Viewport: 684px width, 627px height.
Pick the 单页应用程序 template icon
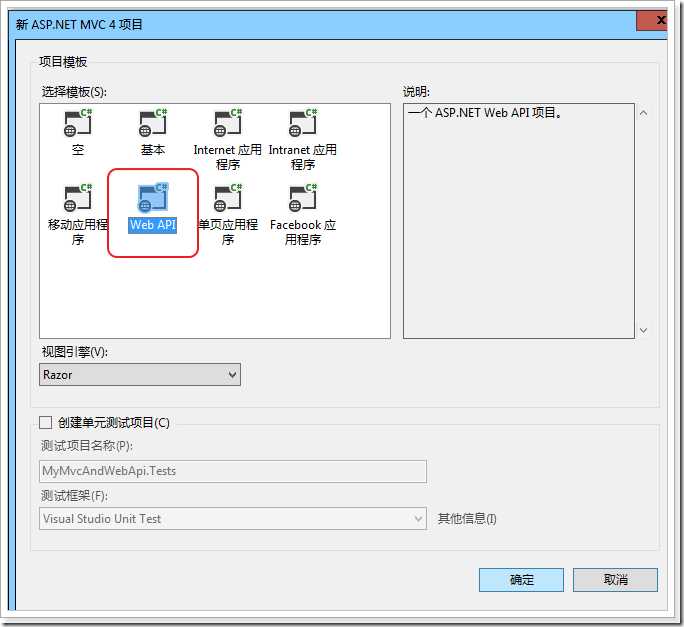[228, 198]
